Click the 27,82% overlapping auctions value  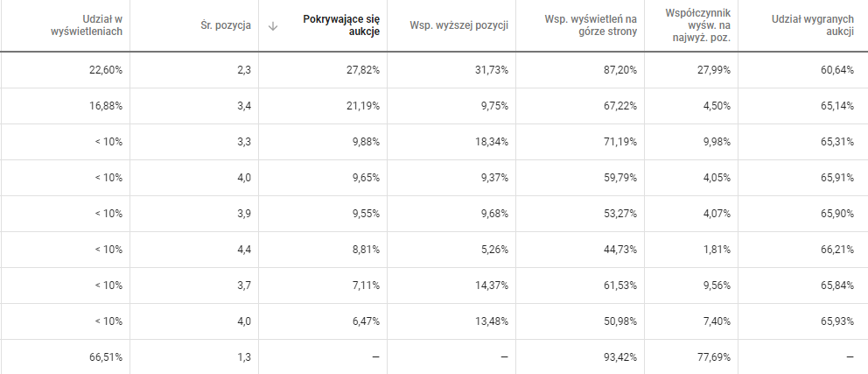[362, 70]
